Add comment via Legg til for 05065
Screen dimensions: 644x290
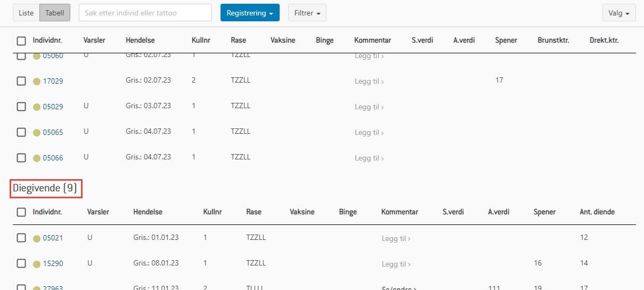(x=369, y=133)
